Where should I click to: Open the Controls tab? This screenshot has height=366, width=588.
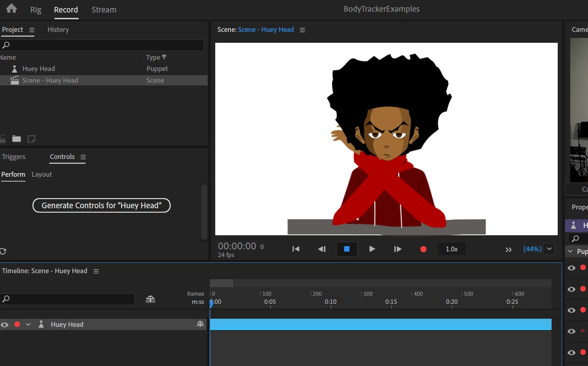pos(62,157)
